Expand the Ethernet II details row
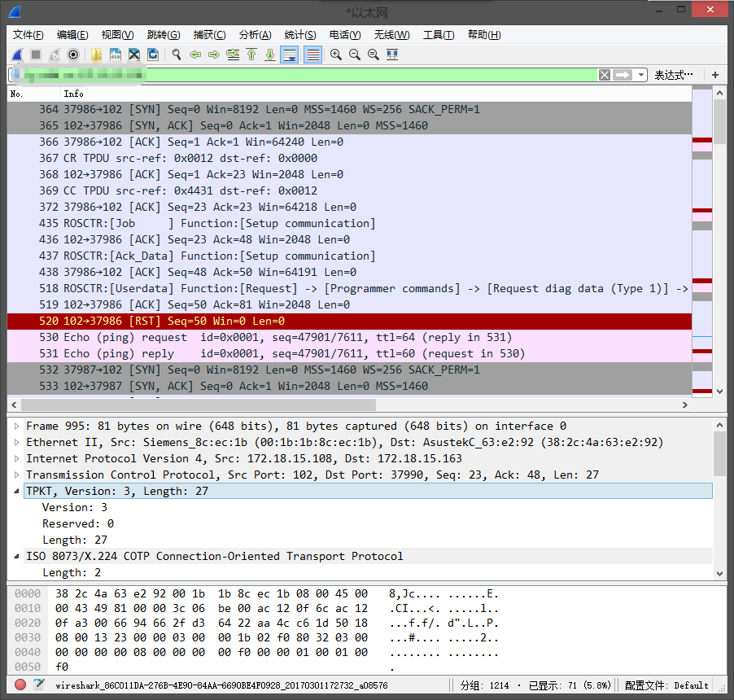The width and height of the screenshot is (734, 700). pos(18,442)
